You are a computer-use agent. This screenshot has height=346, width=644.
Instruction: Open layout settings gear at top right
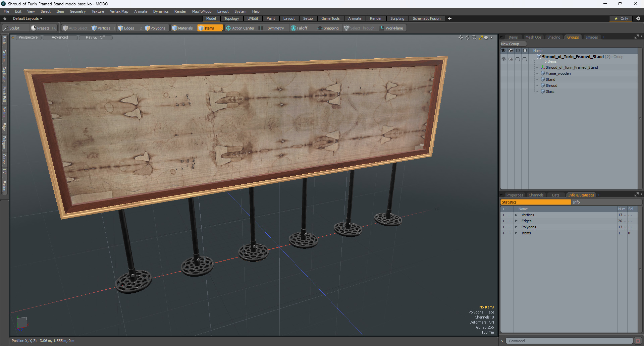(x=638, y=18)
